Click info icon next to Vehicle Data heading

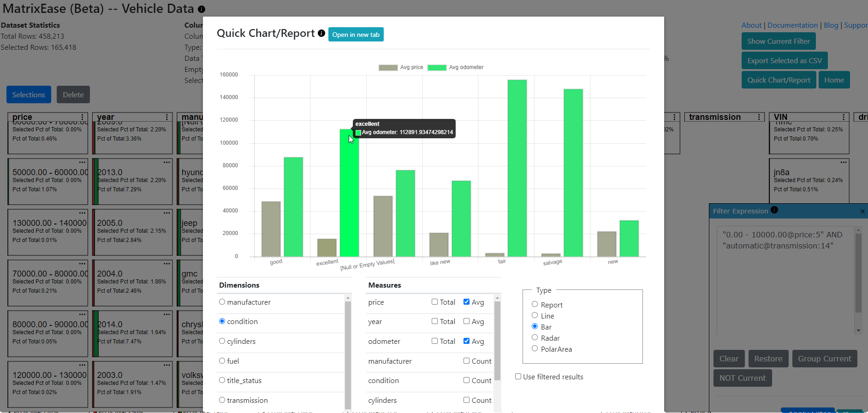pos(202,9)
